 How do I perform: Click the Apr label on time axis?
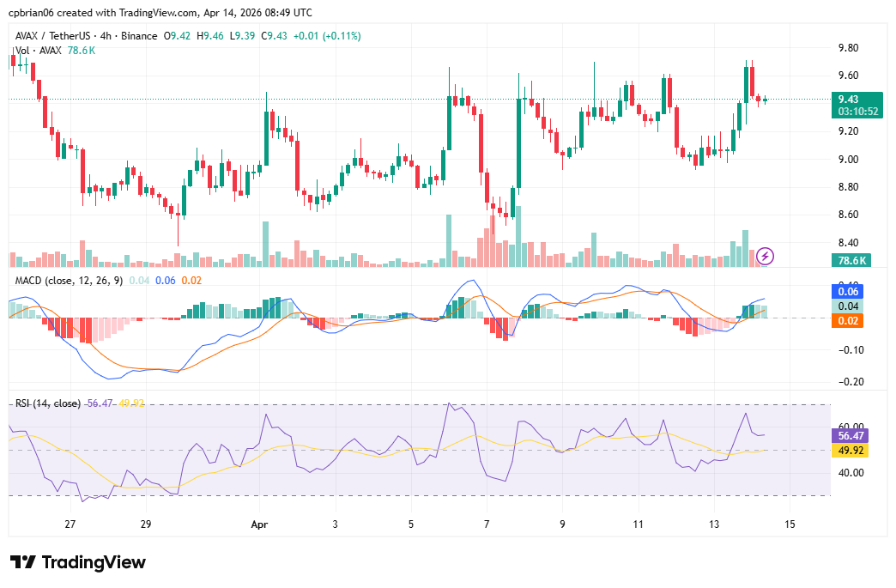tap(260, 524)
